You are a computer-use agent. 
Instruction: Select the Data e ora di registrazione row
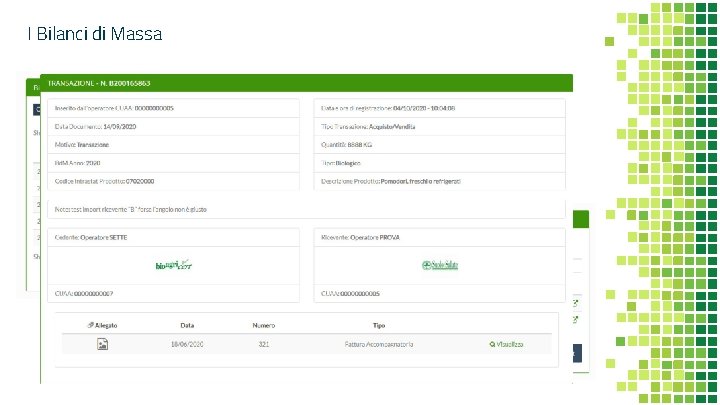pyautogui.click(x=439, y=108)
